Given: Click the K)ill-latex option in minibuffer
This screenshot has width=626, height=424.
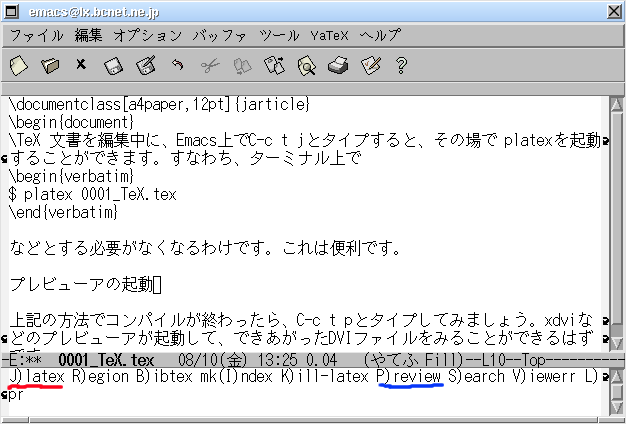Looking at the screenshot, I should 325,376.
